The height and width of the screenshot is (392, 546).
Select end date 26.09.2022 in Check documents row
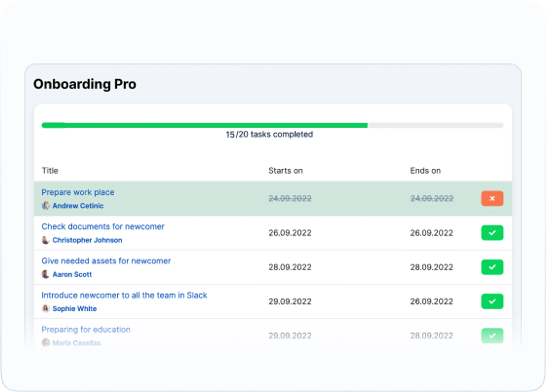point(432,233)
